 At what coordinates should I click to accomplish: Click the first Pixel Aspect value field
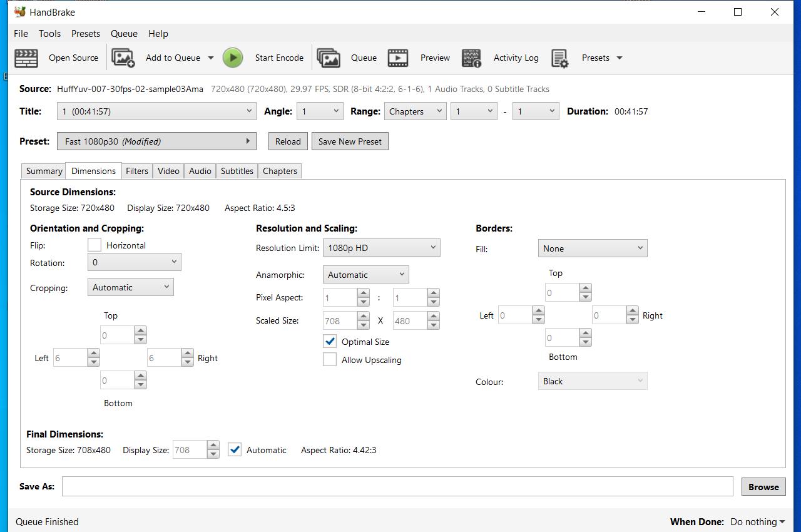pos(340,297)
